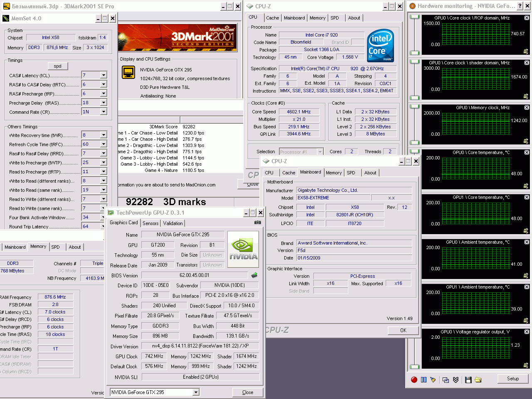Open Sensors tab in GPU-Z
This screenshot has width=532, height=399.
[x=150, y=223]
